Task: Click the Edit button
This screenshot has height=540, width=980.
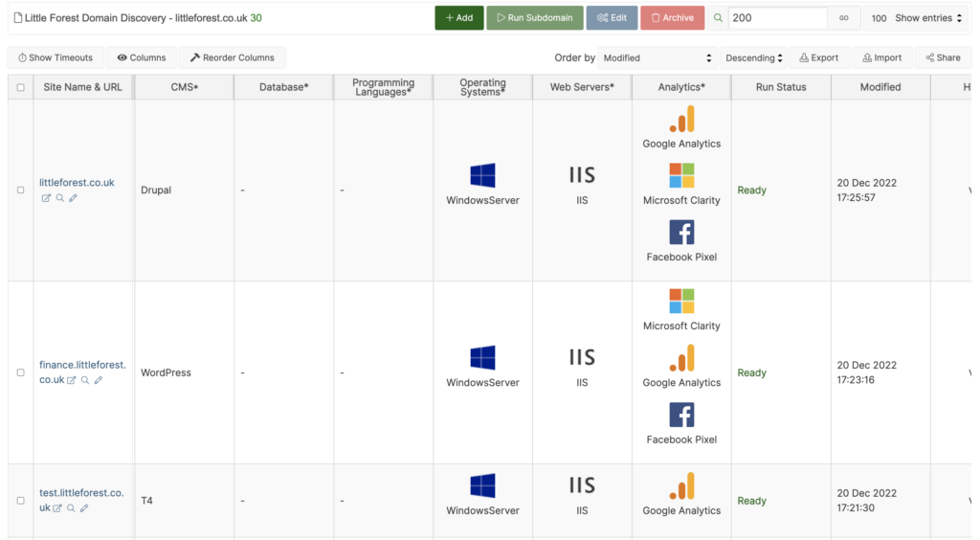Action: [612, 18]
